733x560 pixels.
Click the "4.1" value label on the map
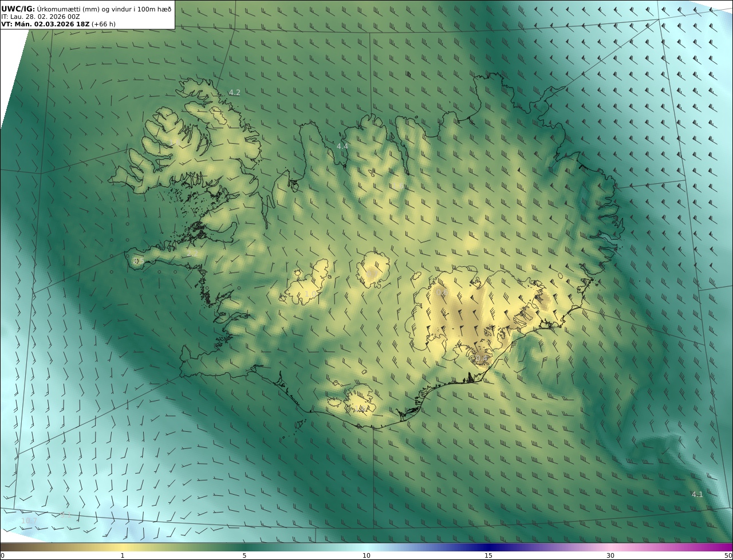(697, 494)
